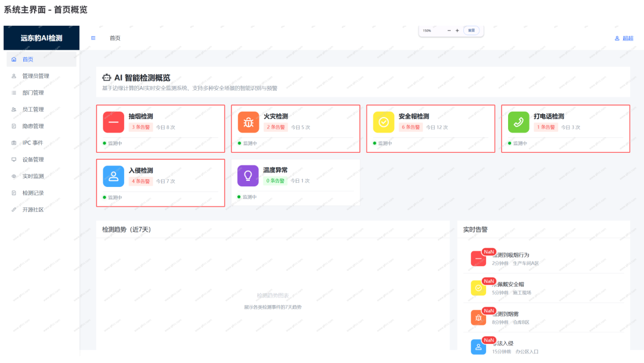The image size is (644, 363).
Task: Collapse the sidebar with the fold icon
Action: pyautogui.click(x=93, y=38)
